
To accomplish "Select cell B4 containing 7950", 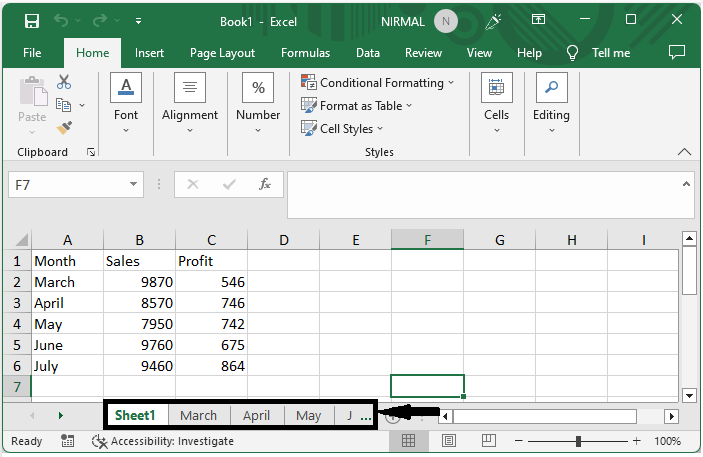I will 139,324.
